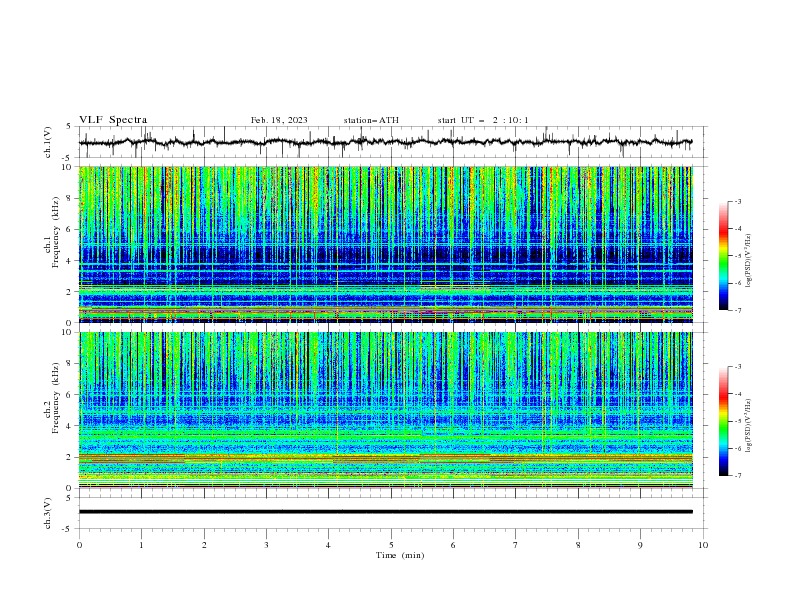Image resolution: width=792 pixels, height=612 pixels.
Task: Click the time axis tick label "0"
Action: tap(79, 545)
